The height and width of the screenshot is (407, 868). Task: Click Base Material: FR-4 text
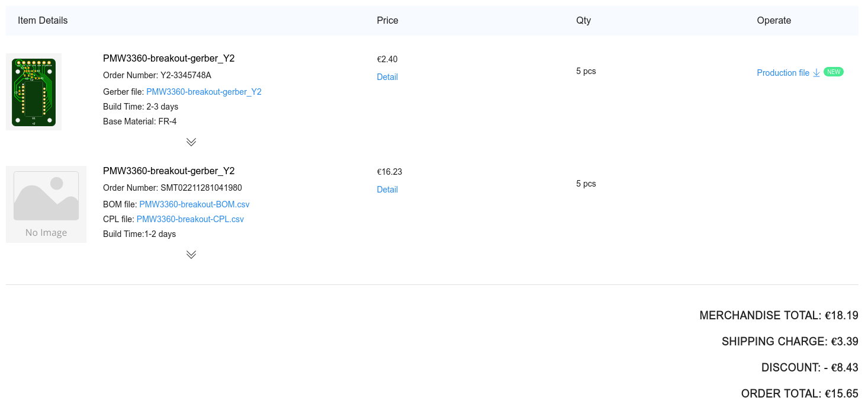coord(140,121)
